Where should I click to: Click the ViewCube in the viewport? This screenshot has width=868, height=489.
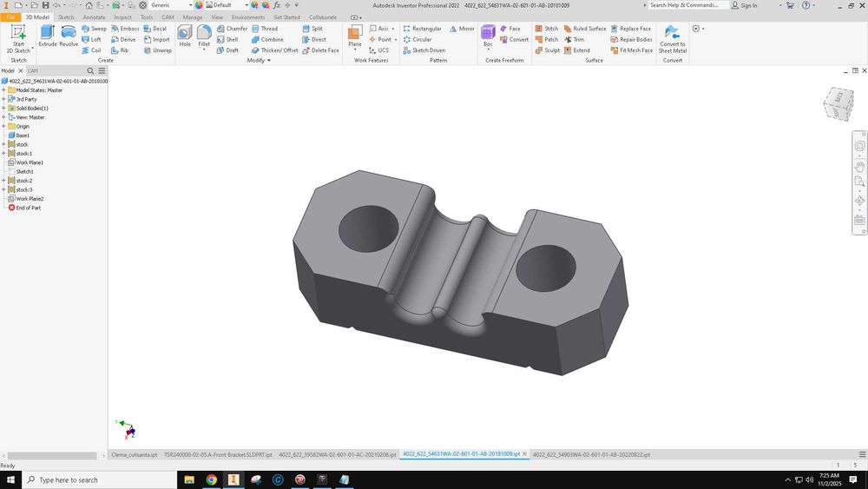pyautogui.click(x=838, y=103)
